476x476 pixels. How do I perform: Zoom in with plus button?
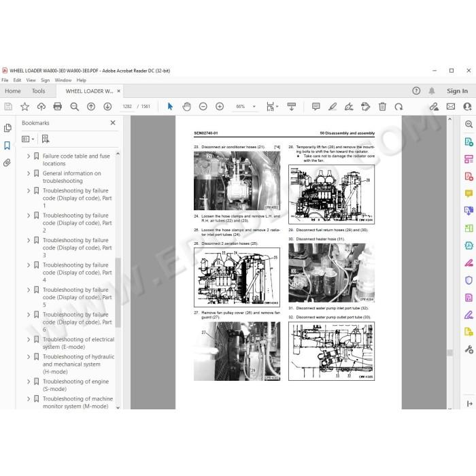pos(220,107)
